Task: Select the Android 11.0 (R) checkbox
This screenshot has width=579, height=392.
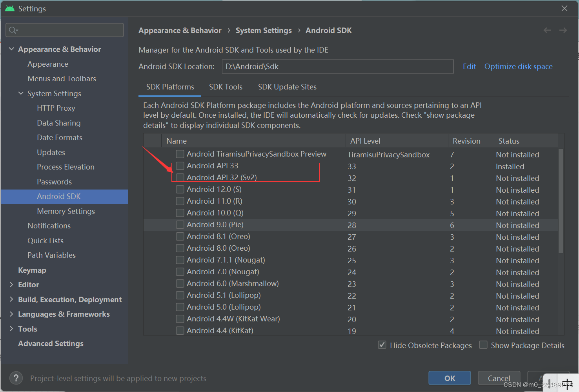Action: click(x=180, y=201)
